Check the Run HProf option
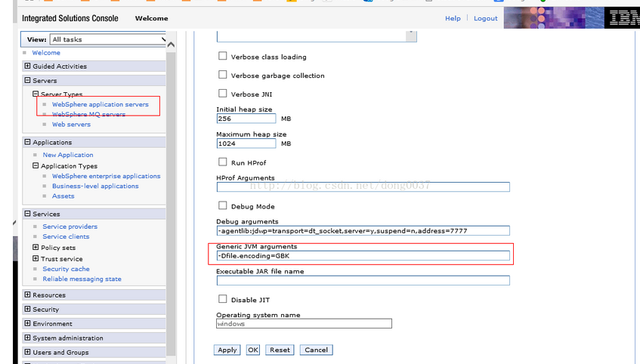 (222, 162)
